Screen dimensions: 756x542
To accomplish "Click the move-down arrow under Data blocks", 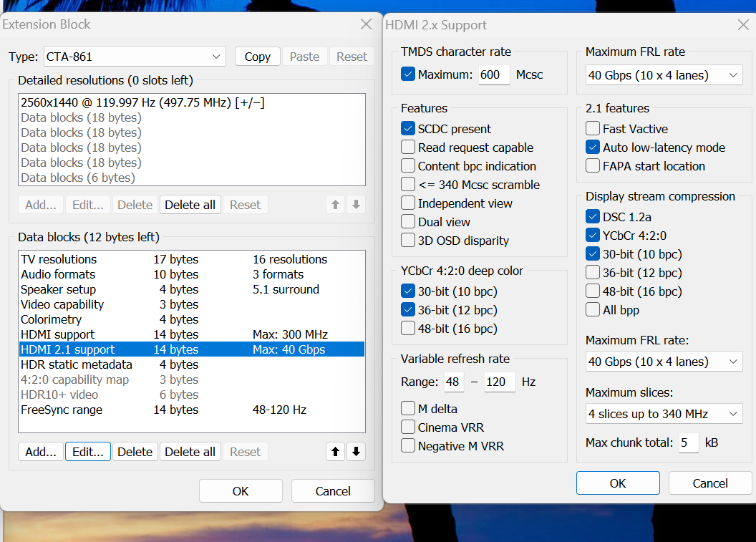I will point(356,452).
